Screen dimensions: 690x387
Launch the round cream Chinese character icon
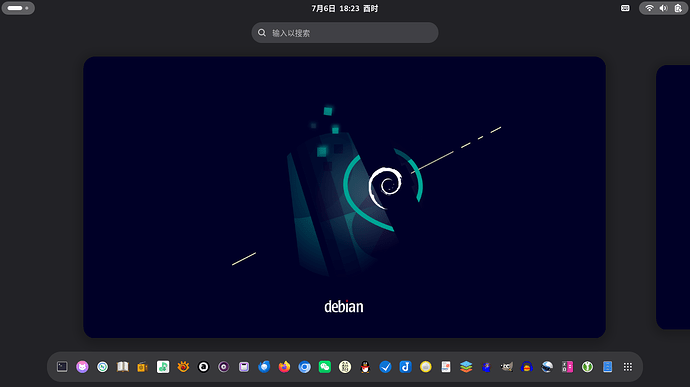pyautogui.click(x=345, y=367)
